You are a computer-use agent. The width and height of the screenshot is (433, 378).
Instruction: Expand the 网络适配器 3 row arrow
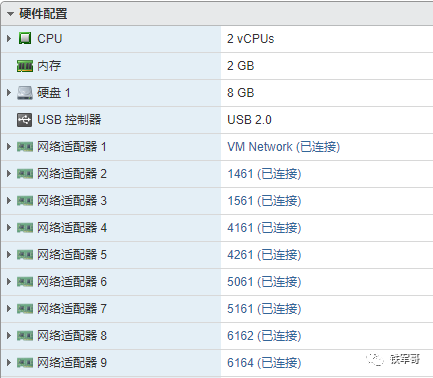(x=9, y=201)
